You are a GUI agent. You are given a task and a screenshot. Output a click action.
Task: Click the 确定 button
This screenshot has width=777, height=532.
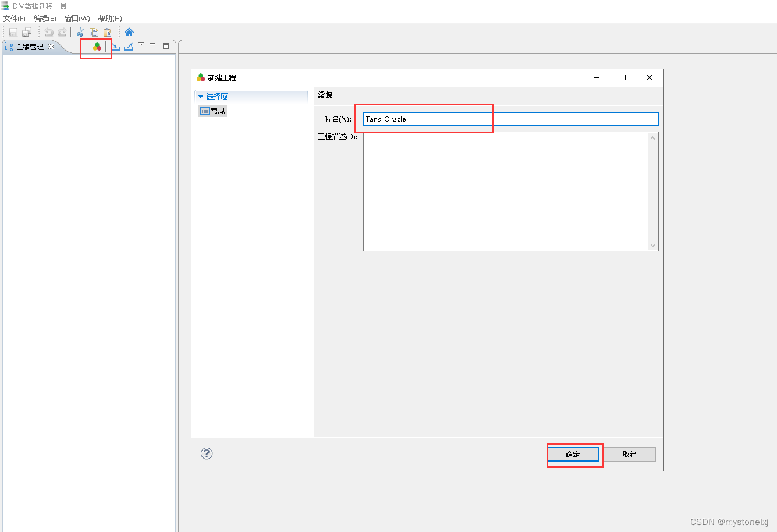[573, 455]
